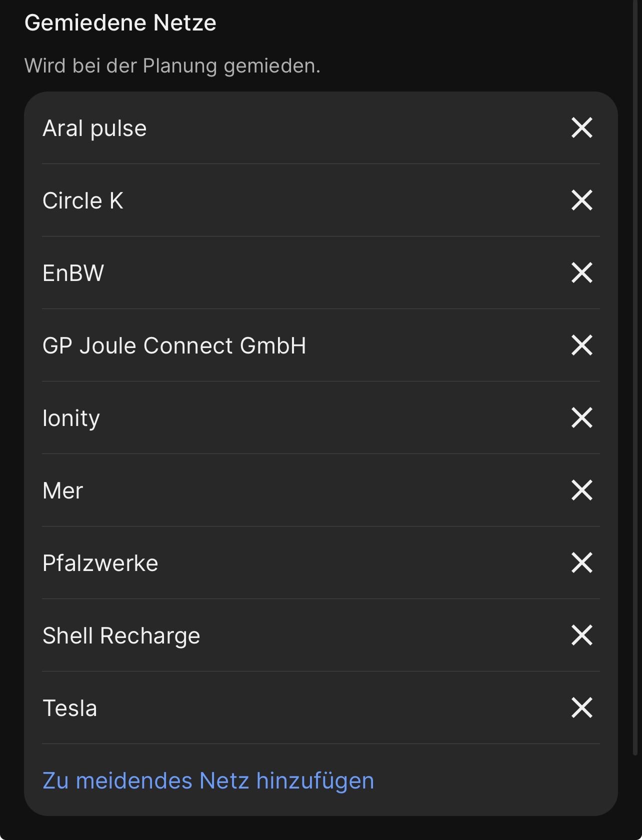
Task: Click the Shell Recharge entry text
Action: click(121, 636)
